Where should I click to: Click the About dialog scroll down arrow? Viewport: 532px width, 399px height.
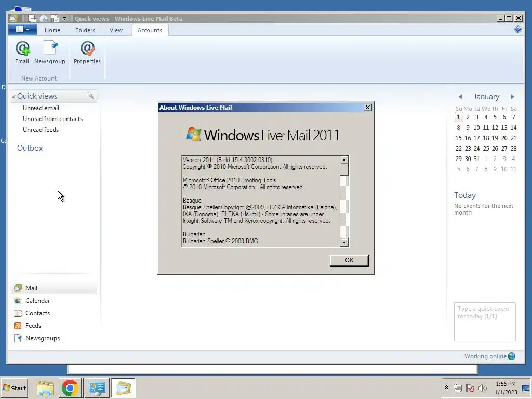[344, 242]
